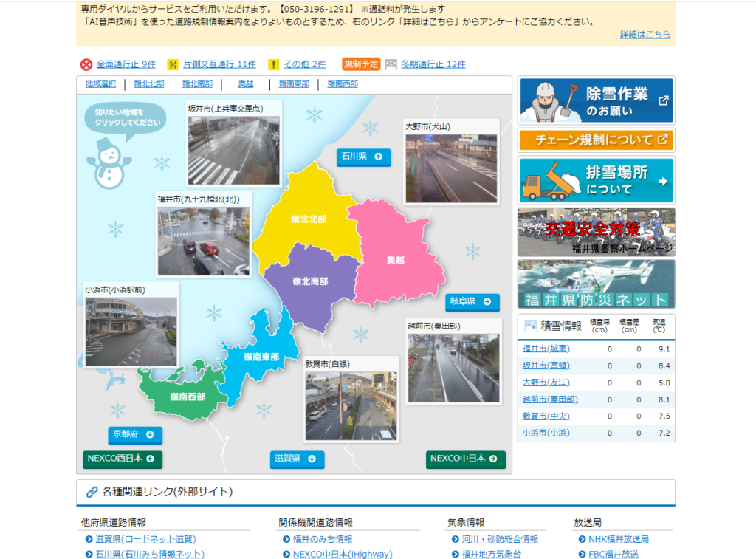
Task: Click the yellow exclamation その他 icon
Action: coord(273,64)
